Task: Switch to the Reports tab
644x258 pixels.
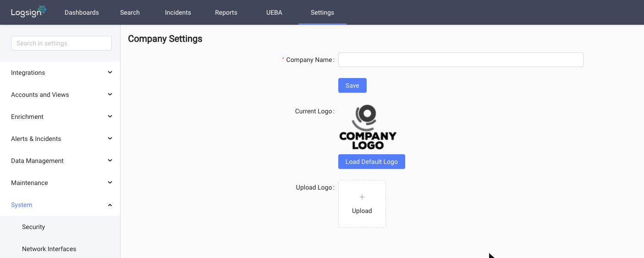Action: coord(226,12)
